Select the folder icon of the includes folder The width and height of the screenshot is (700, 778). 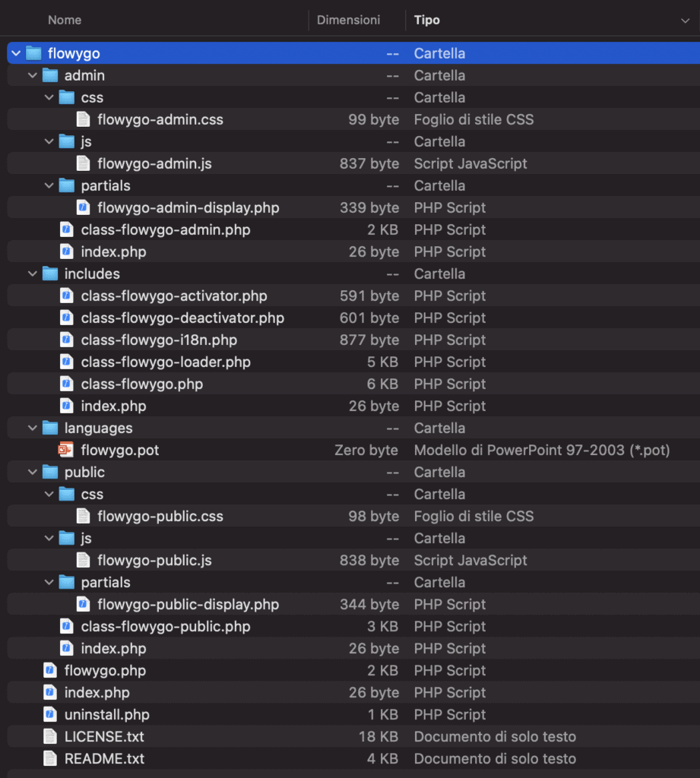pos(48,274)
